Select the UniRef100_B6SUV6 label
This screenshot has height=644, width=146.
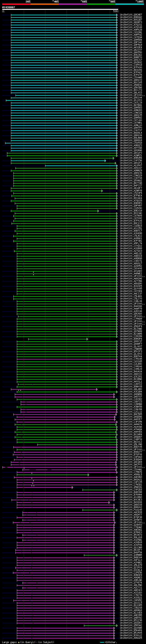pyautogui.click(x=131, y=70)
